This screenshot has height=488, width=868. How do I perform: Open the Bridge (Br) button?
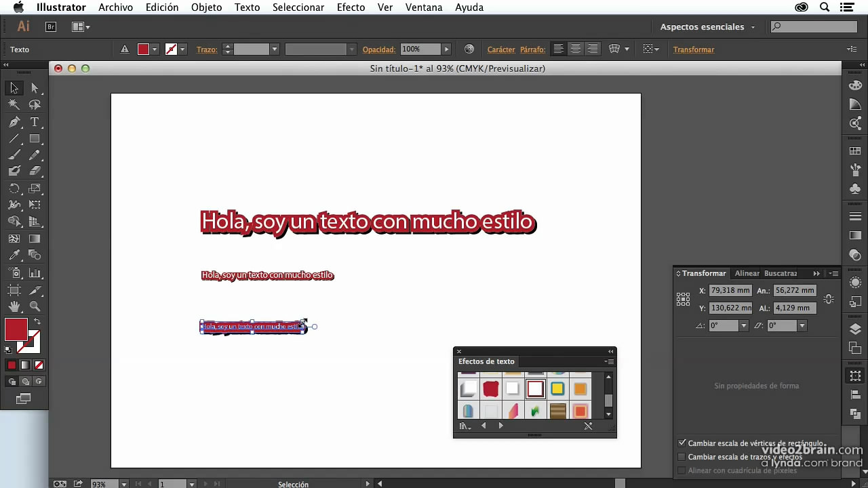pyautogui.click(x=51, y=26)
